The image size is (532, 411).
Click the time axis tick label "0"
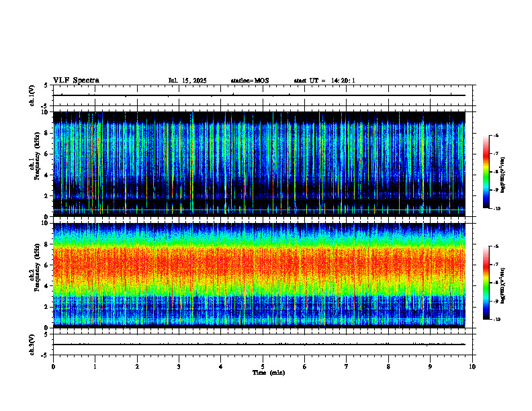pos(53,367)
